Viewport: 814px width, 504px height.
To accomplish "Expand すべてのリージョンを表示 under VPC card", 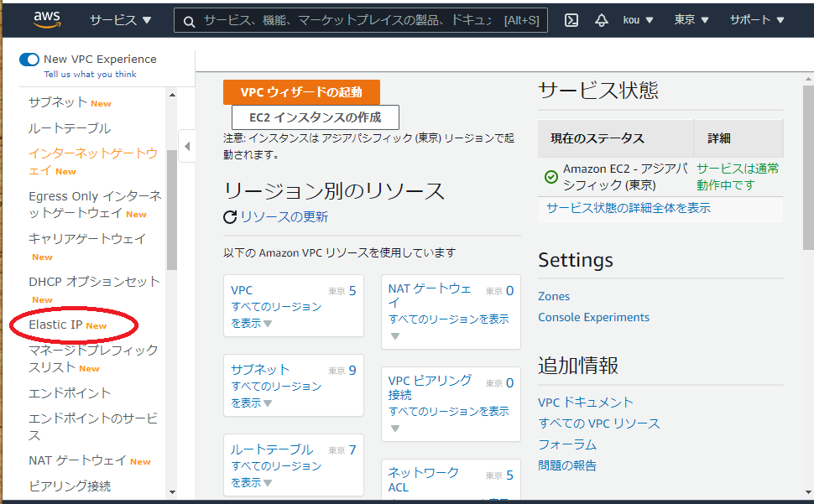I will click(x=276, y=314).
